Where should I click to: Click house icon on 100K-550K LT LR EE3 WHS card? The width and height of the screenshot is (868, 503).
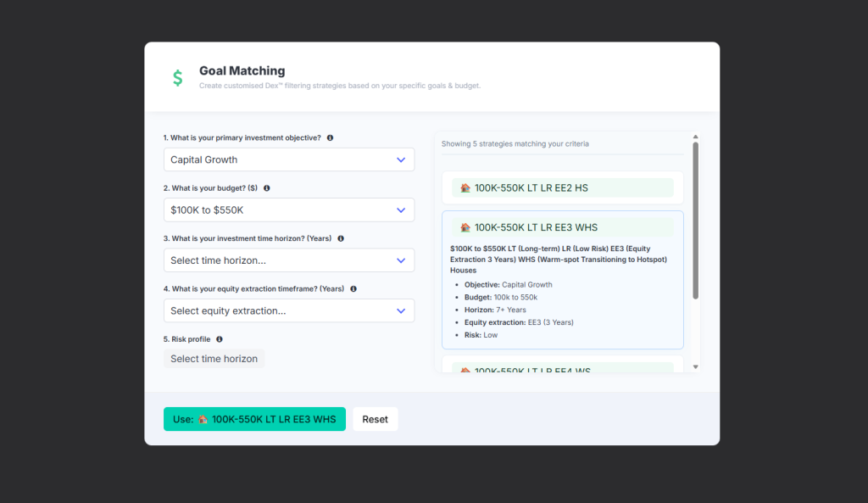465,227
